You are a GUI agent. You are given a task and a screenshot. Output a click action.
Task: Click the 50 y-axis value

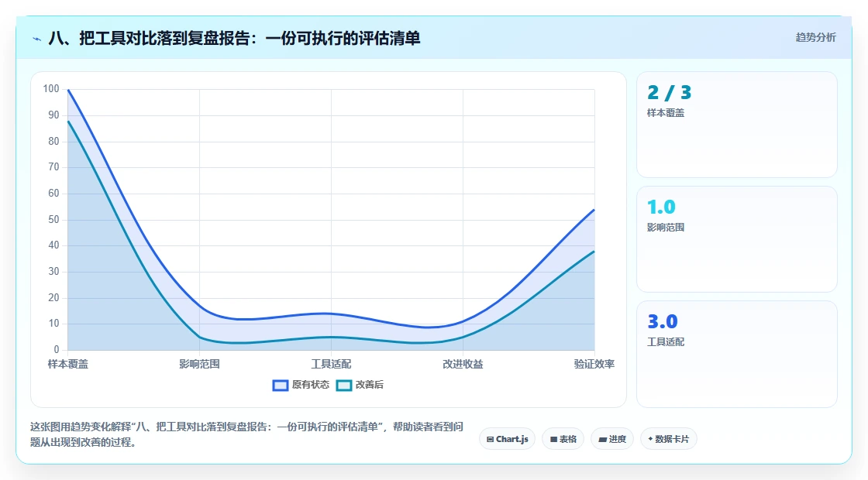(x=53, y=220)
